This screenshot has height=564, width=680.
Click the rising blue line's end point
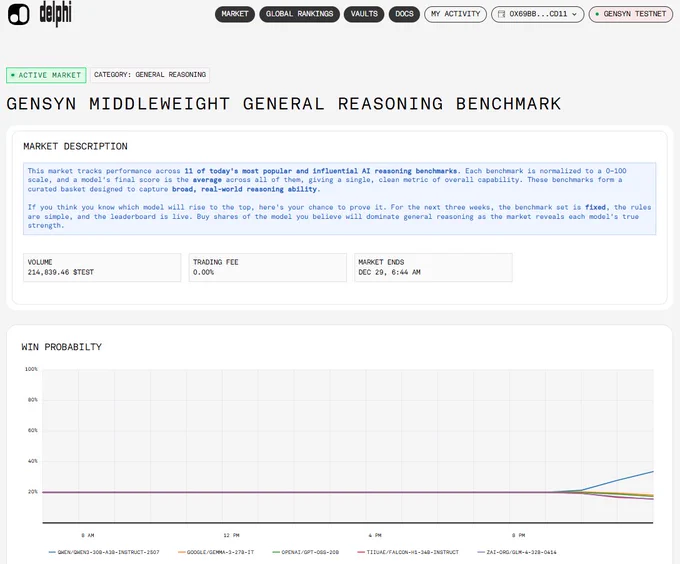tap(652, 472)
